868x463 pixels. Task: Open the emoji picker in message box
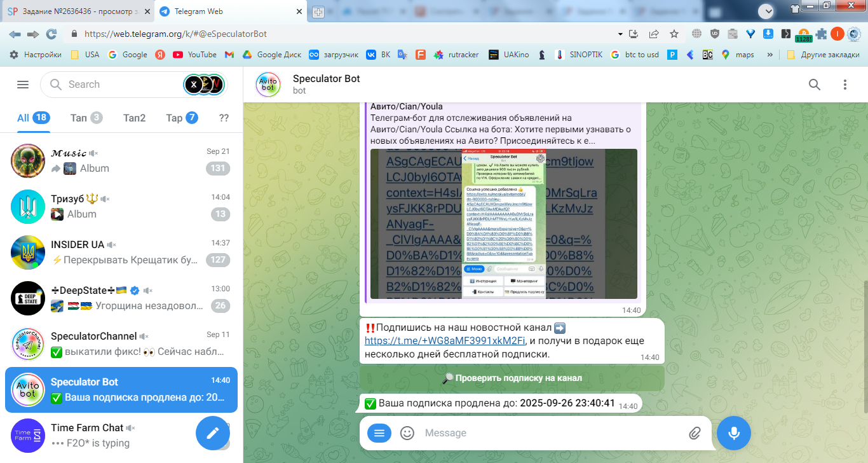click(407, 433)
